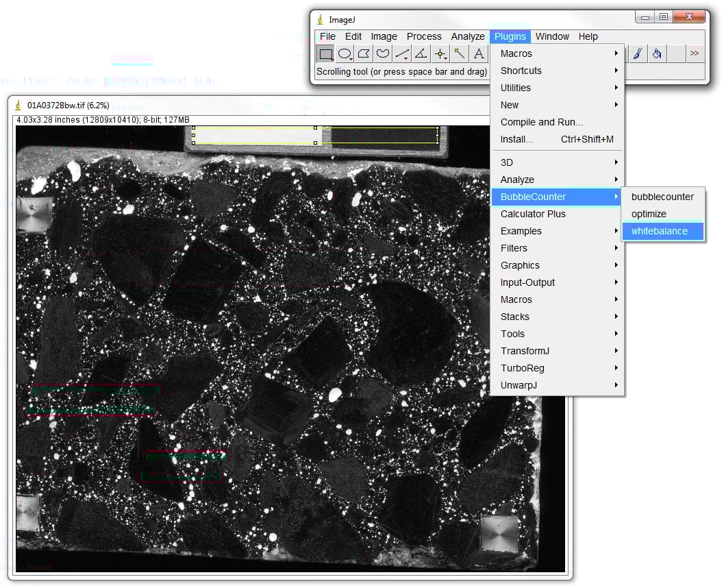Run the whitebalance plugin
724x588 pixels.
coord(659,231)
